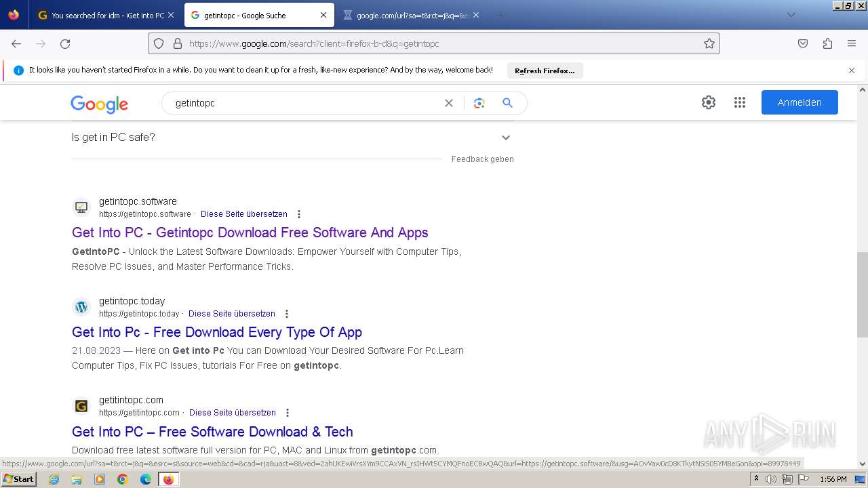The height and width of the screenshot is (488, 868).
Task: Click the 'getintopc.software' site name text
Action: coord(138,201)
